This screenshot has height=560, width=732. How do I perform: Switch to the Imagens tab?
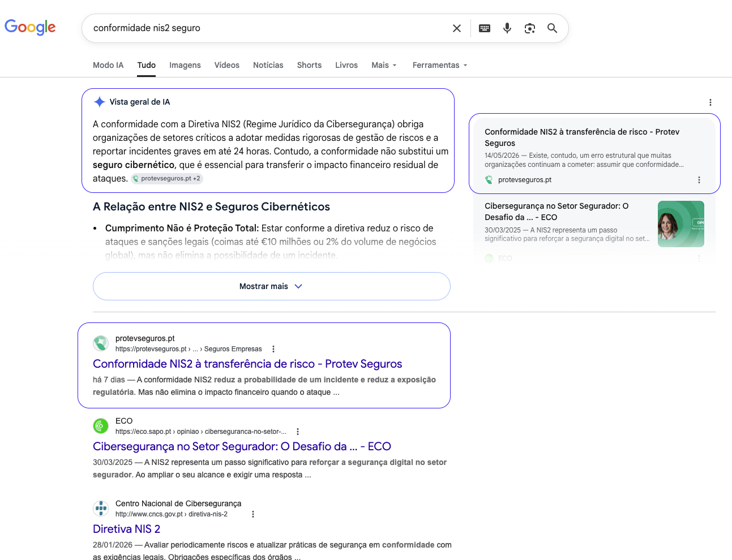pos(185,65)
